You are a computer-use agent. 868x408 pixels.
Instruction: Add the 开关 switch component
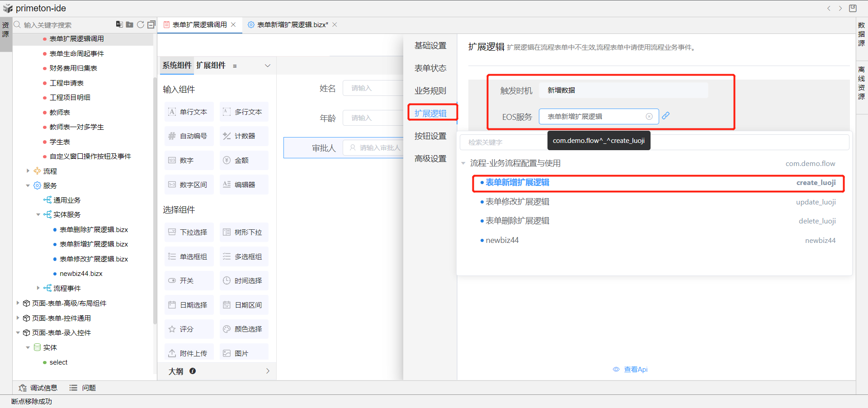click(189, 280)
